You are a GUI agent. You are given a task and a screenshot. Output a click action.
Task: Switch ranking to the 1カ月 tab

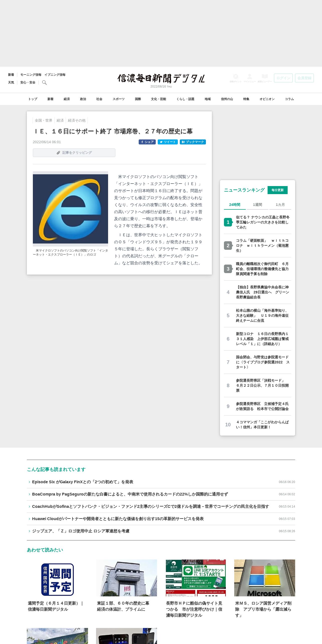280,205
